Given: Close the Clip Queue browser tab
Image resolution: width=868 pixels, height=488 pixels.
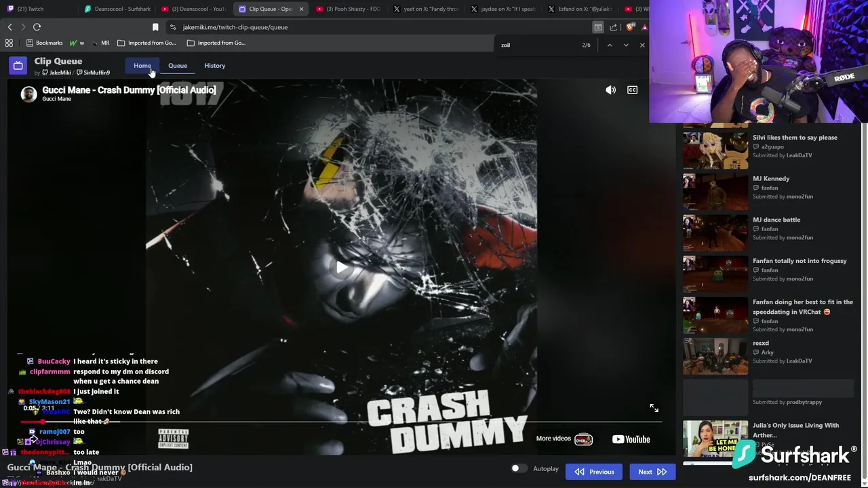Looking at the screenshot, I should point(301,9).
